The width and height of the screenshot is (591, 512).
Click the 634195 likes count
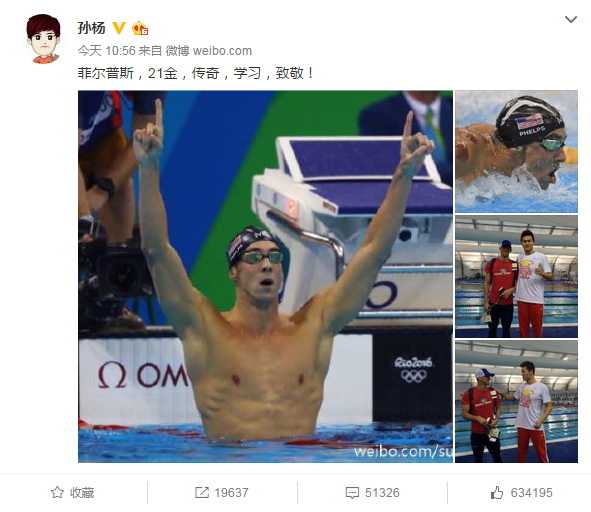coord(531,492)
